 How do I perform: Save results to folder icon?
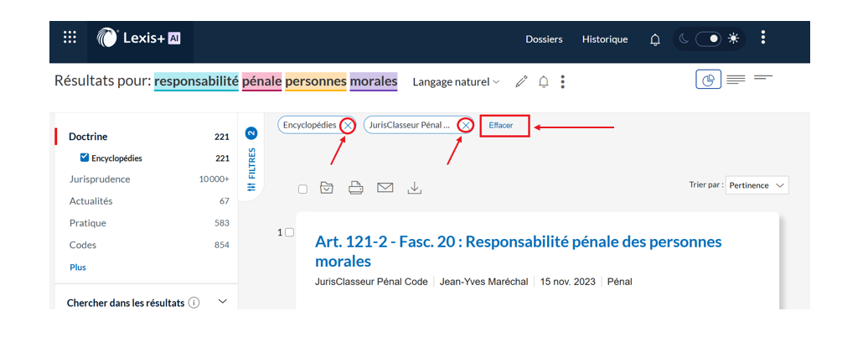[327, 188]
